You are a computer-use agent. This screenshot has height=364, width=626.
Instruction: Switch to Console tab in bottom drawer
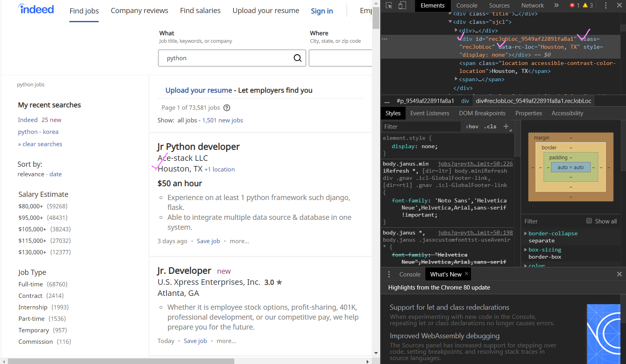410,274
